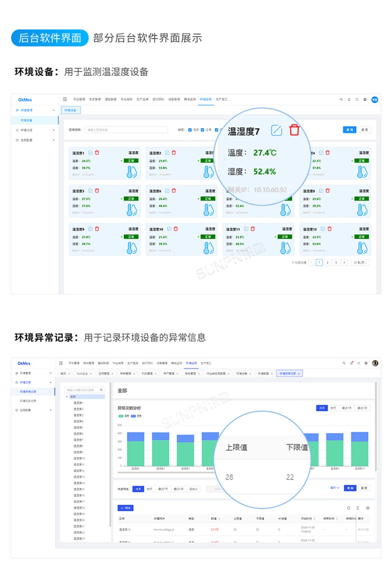Click the green 温度 legend swatch
This screenshot has height=575, width=392.
(120, 416)
